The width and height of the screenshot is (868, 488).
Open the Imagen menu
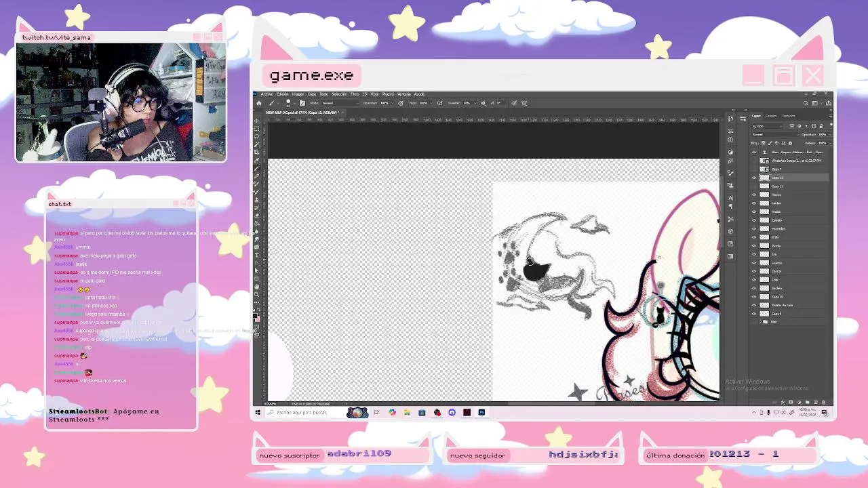298,94
